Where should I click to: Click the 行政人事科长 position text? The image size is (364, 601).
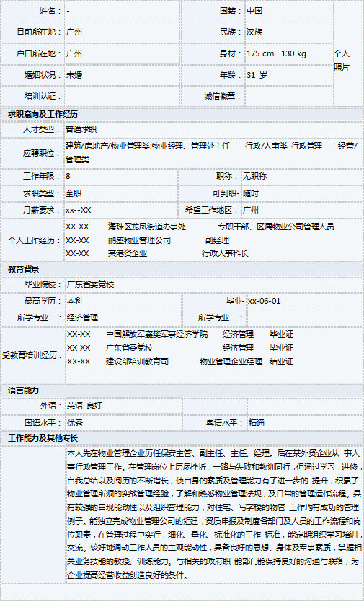pos(225,253)
